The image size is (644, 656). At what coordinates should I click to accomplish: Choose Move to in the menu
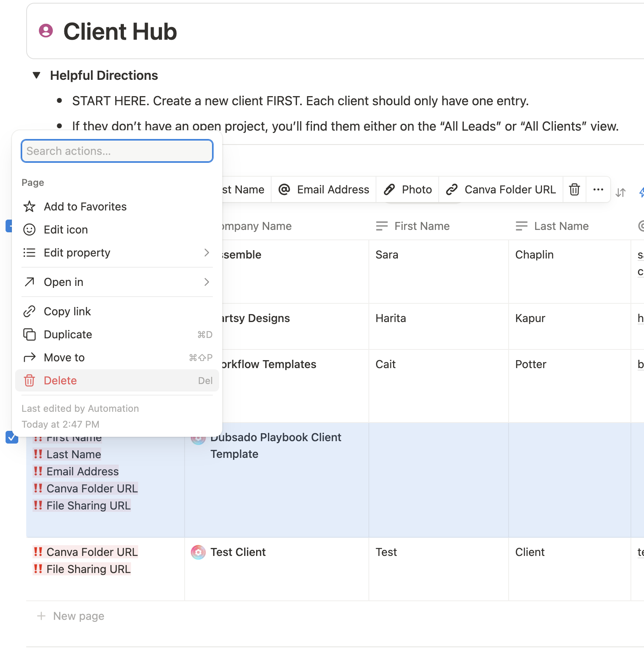click(x=117, y=357)
